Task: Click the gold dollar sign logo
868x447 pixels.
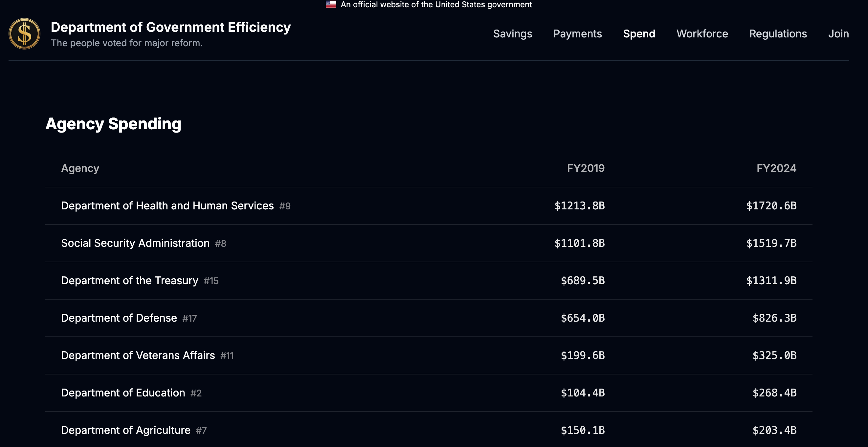Action: point(24,34)
